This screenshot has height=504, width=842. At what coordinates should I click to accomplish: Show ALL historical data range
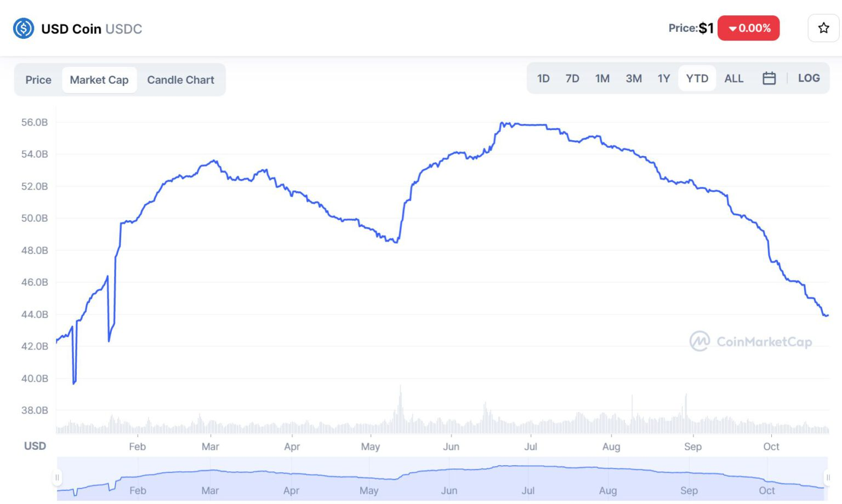[x=733, y=78]
